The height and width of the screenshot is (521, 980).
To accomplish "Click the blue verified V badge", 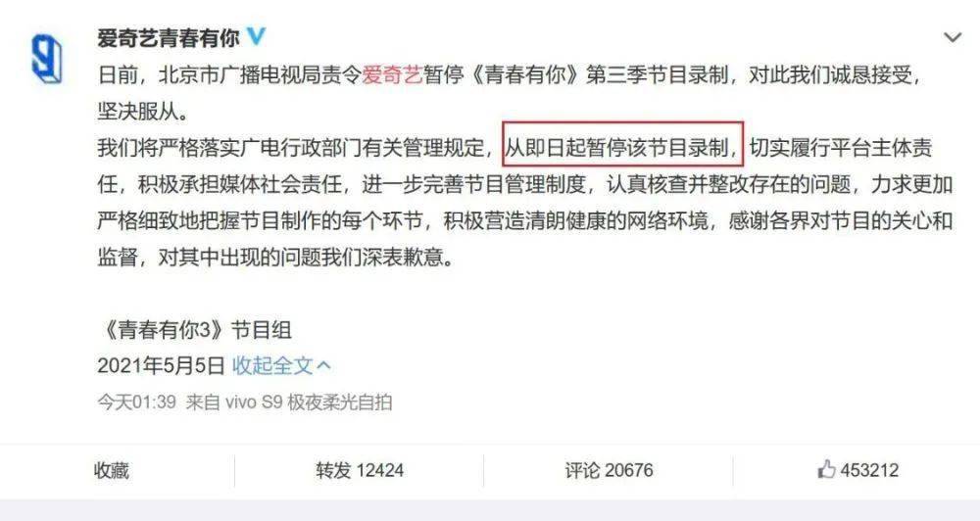I will 256,36.
